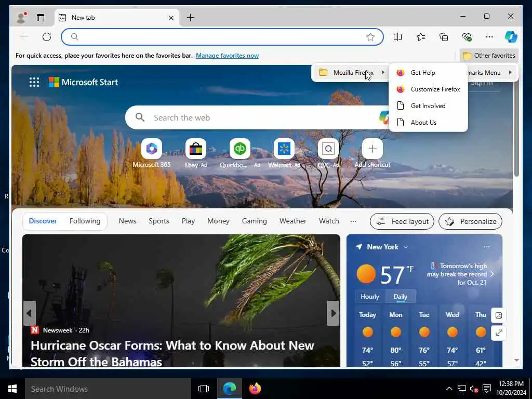Open Get Involved favorite
Viewport: 532px width, 399px height.
(x=428, y=105)
